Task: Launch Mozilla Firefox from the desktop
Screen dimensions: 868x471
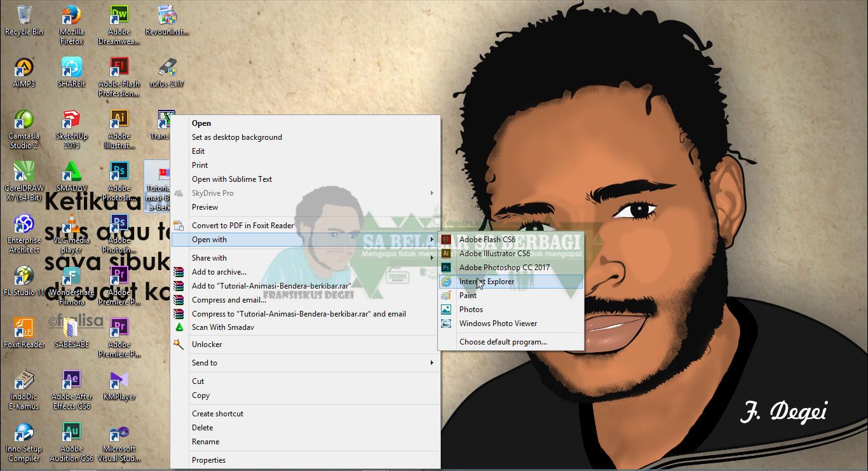Action: pyautogui.click(x=72, y=24)
